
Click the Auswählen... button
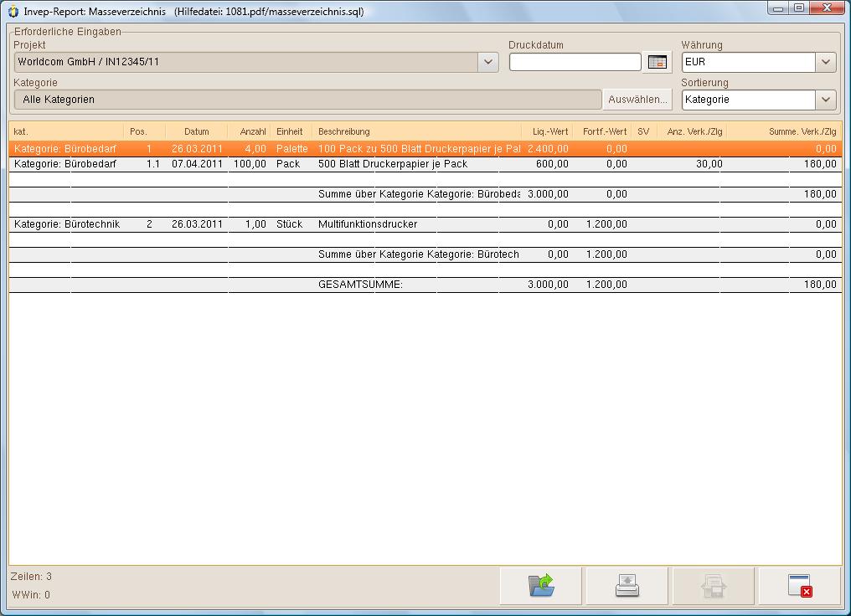click(x=637, y=100)
